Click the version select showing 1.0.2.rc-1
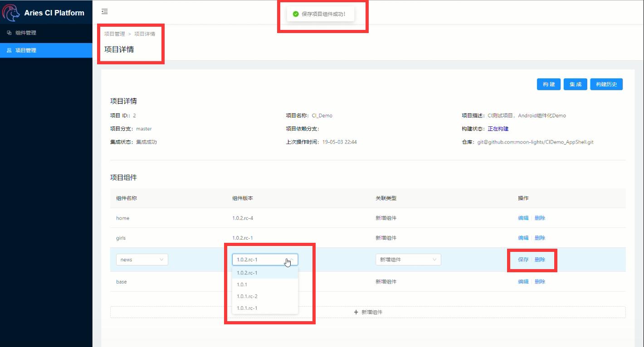This screenshot has height=347, width=644. coord(265,260)
